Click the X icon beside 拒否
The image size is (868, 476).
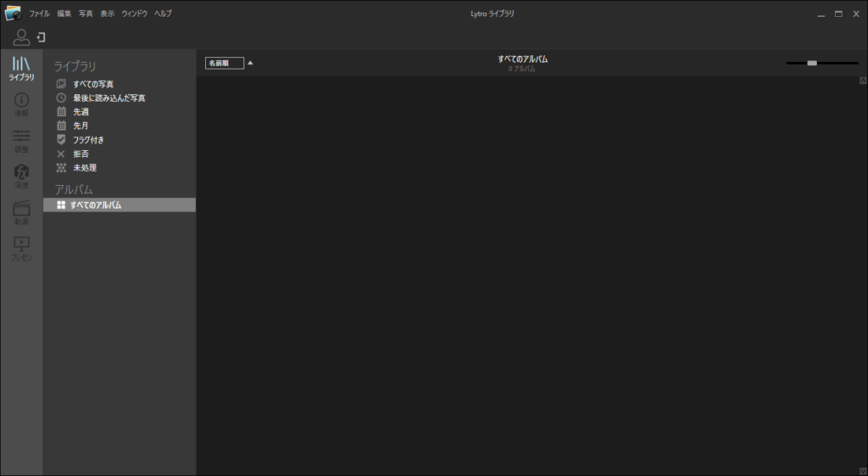coord(61,154)
